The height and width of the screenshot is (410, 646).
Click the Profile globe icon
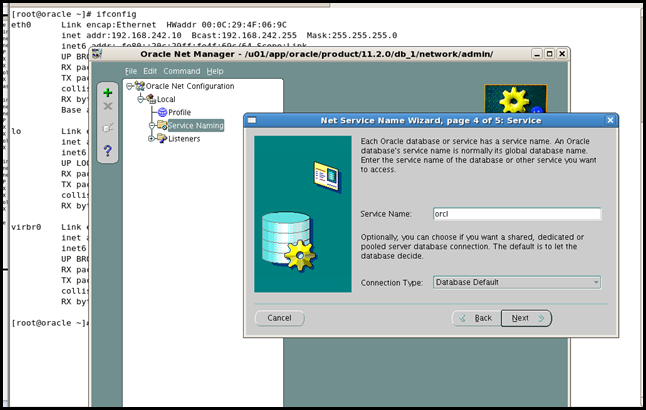tap(163, 112)
